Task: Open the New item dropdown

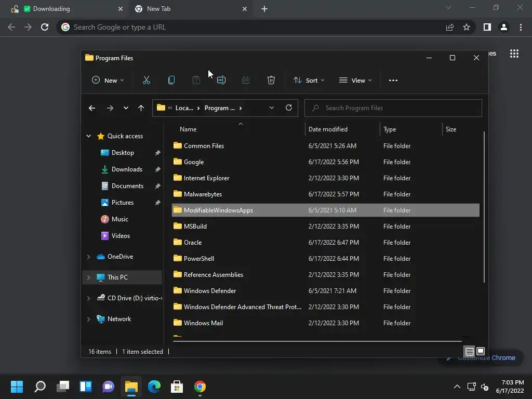Action: pyautogui.click(x=108, y=81)
